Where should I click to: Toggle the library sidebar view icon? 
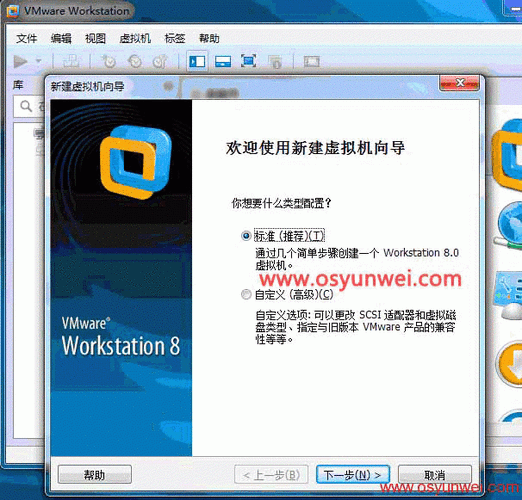[x=197, y=61]
